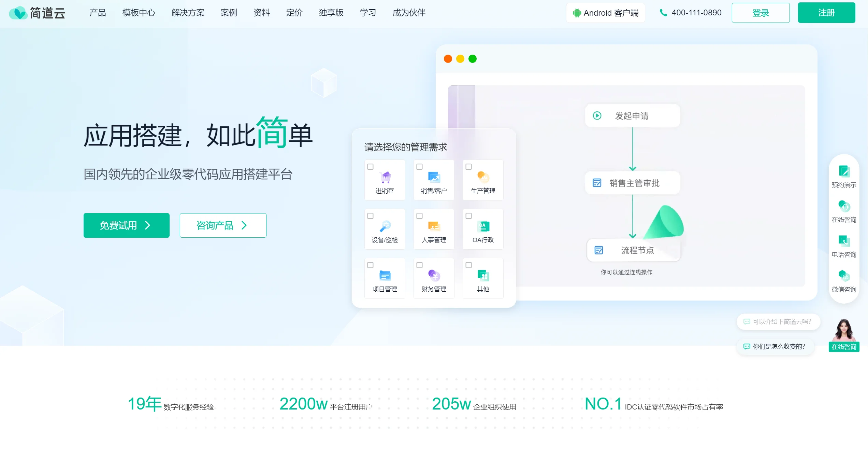Viewport: 868px width, 458px height.
Task: Expand the 产品 navigation menu
Action: point(98,13)
